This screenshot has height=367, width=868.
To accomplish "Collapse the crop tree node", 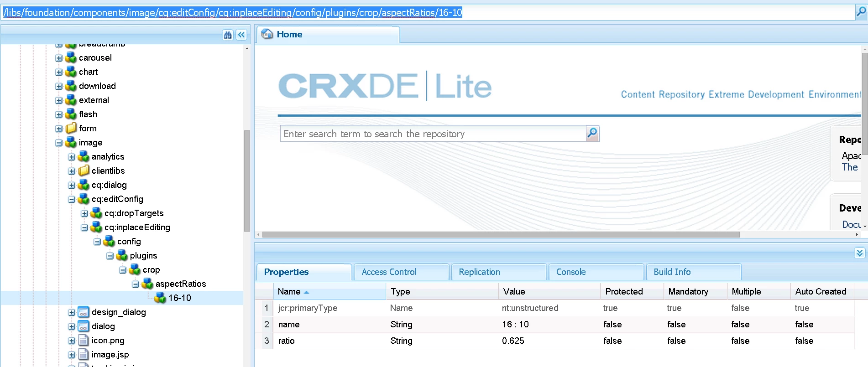I will [123, 270].
